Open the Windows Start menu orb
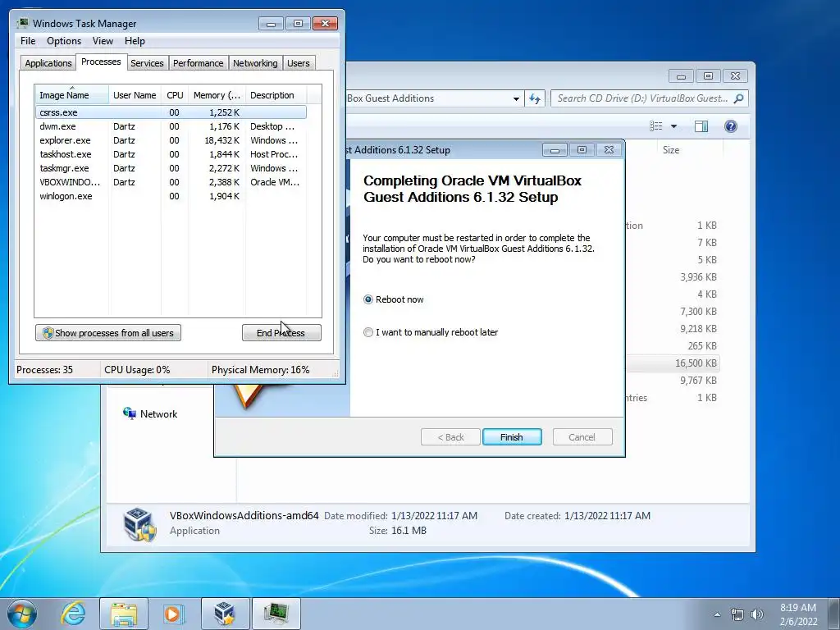840x630 pixels. [x=22, y=614]
